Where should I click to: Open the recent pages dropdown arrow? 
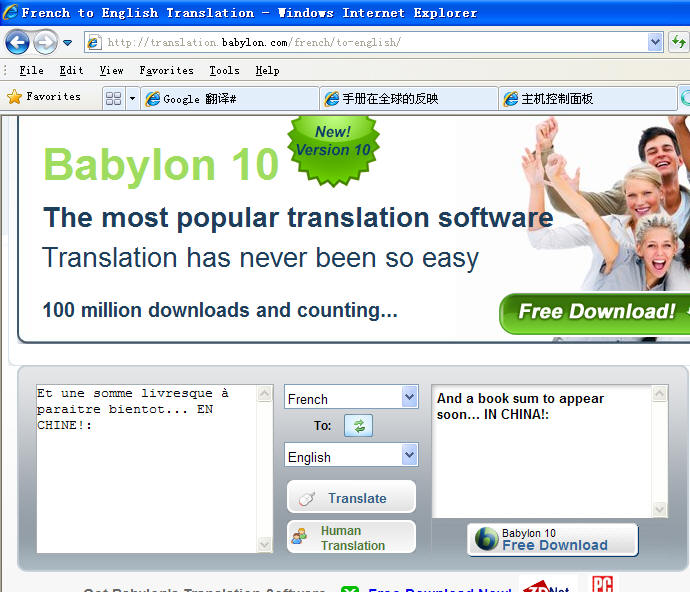click(x=67, y=43)
